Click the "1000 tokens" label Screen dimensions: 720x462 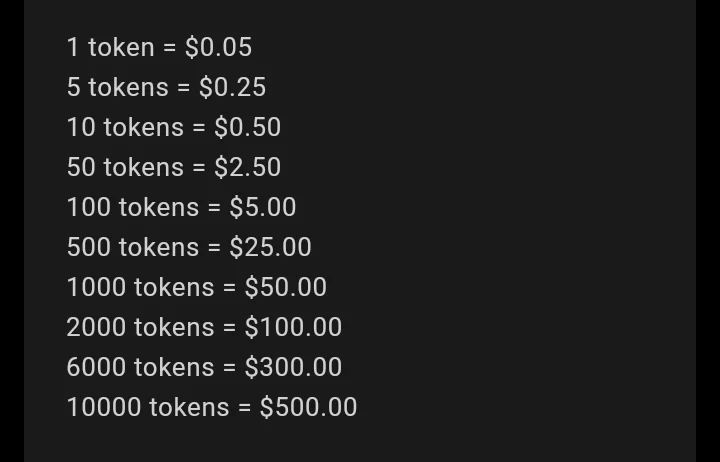pyautogui.click(x=140, y=287)
